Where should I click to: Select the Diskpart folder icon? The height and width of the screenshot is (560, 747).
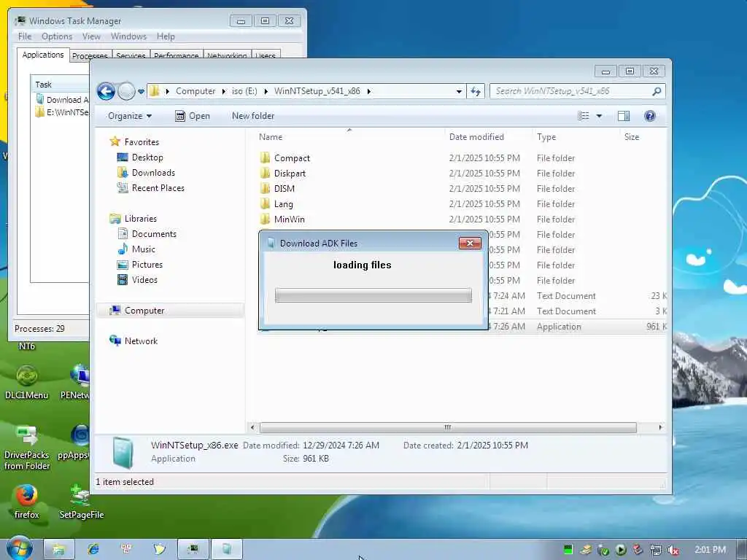(x=266, y=173)
